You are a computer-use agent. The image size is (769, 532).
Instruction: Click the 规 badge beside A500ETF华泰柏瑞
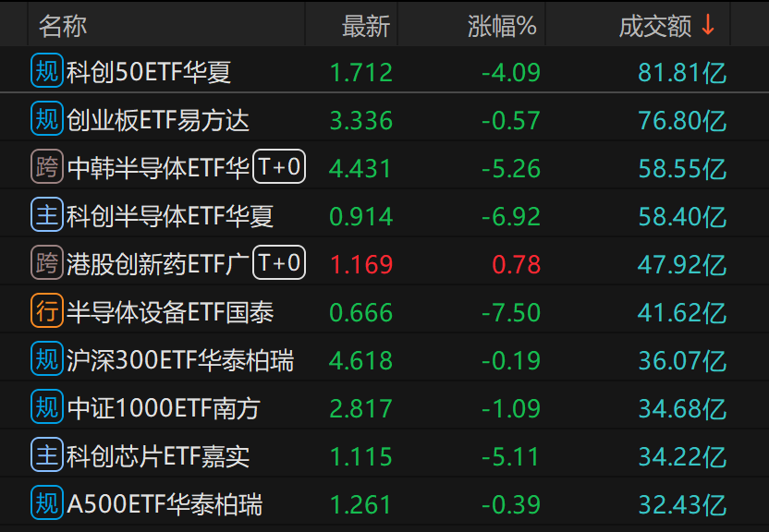(47, 502)
